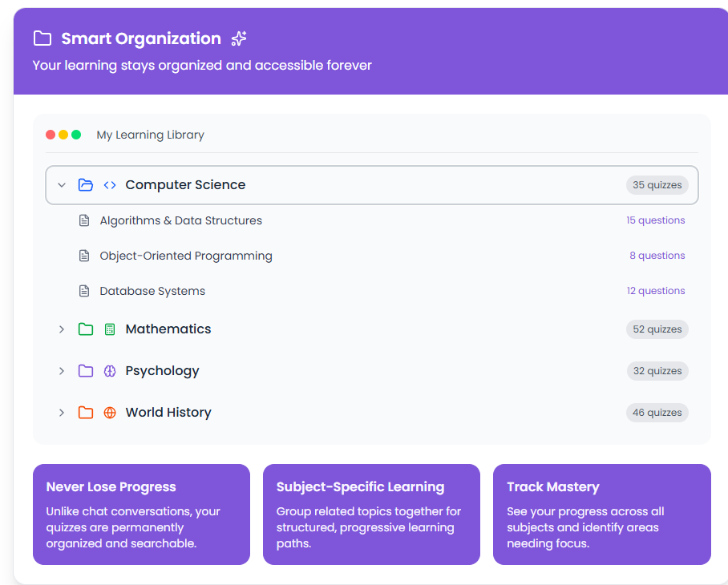
Task: Open Database Systems quiz
Action: click(x=152, y=292)
